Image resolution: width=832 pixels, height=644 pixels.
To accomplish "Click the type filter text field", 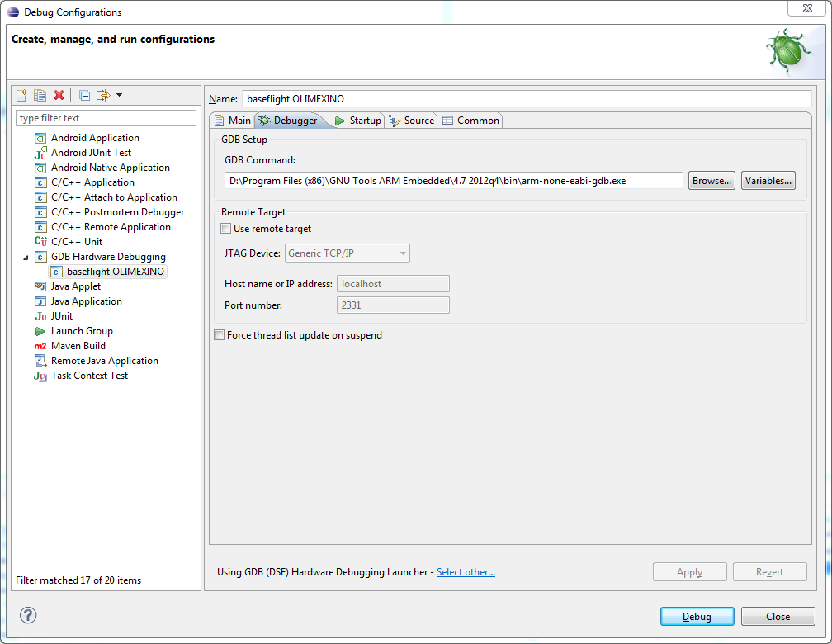I will [x=106, y=117].
